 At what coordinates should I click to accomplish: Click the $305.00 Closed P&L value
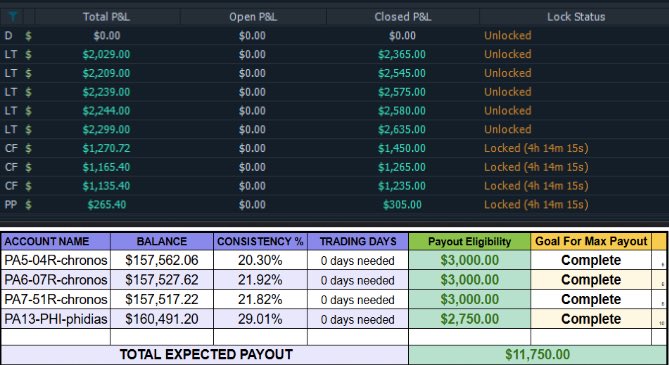click(402, 205)
